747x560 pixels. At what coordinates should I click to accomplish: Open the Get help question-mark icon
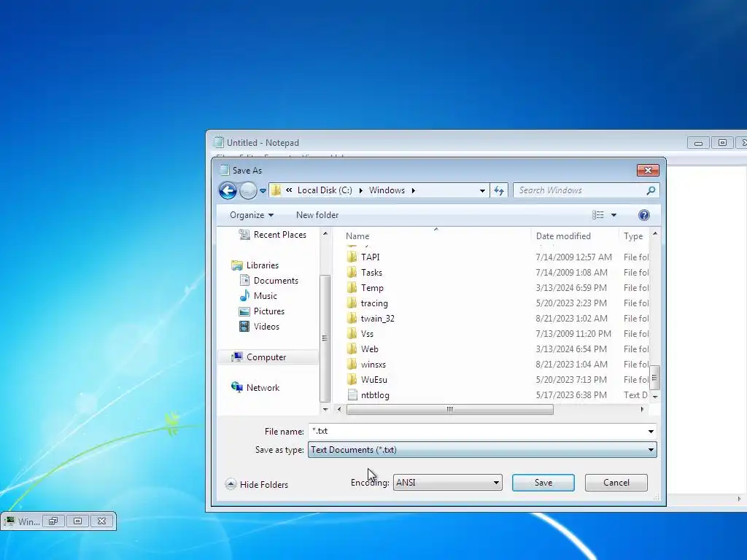tap(643, 215)
